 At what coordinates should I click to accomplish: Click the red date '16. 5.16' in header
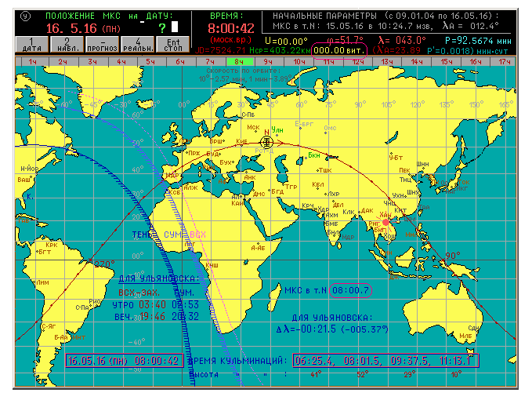pyautogui.click(x=71, y=28)
